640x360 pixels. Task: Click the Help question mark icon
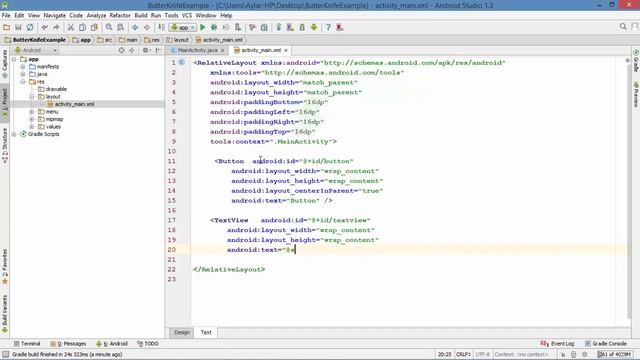coord(328,27)
